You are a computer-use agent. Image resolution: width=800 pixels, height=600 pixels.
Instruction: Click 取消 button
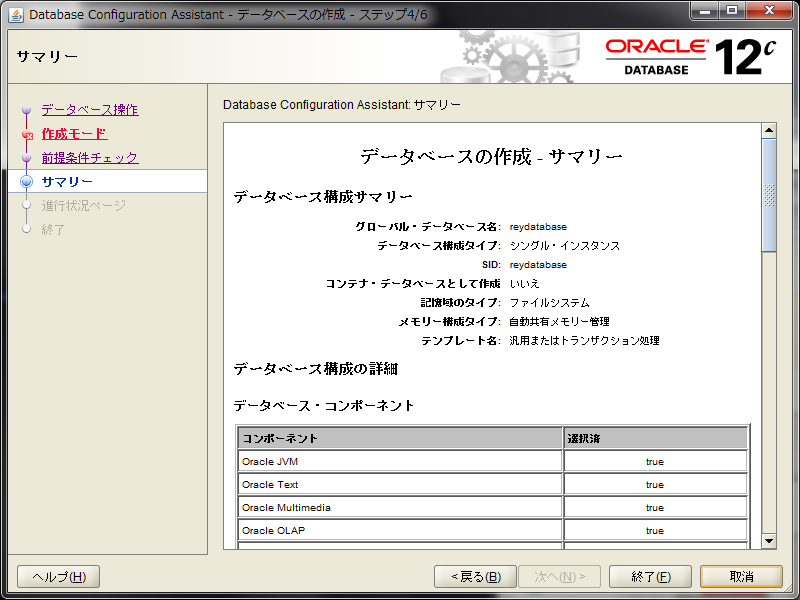tap(741, 577)
